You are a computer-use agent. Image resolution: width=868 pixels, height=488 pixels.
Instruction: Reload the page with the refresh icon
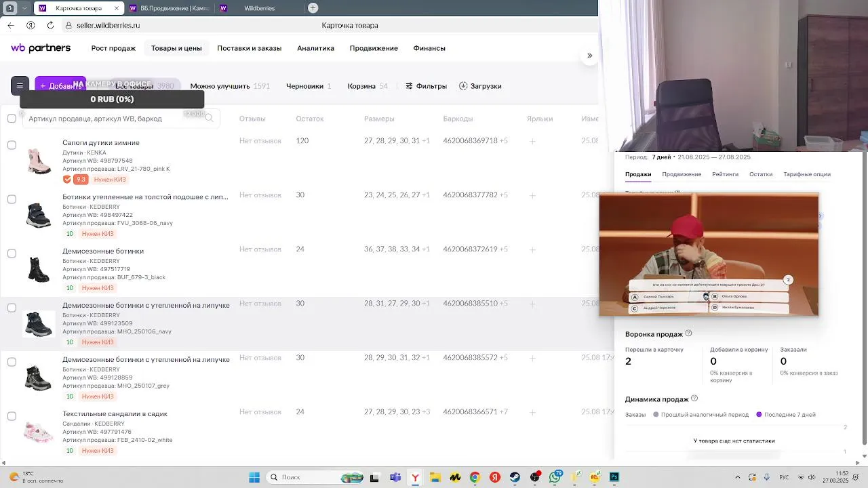point(50,25)
